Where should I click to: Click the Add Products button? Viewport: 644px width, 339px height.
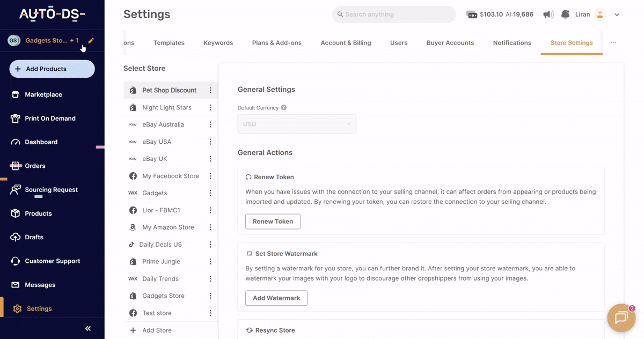coord(52,69)
